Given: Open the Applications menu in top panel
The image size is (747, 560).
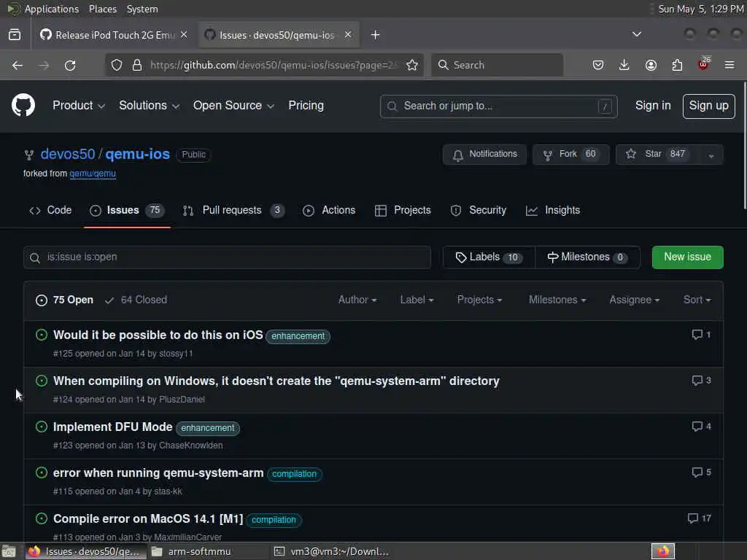Looking at the screenshot, I should pos(52,9).
